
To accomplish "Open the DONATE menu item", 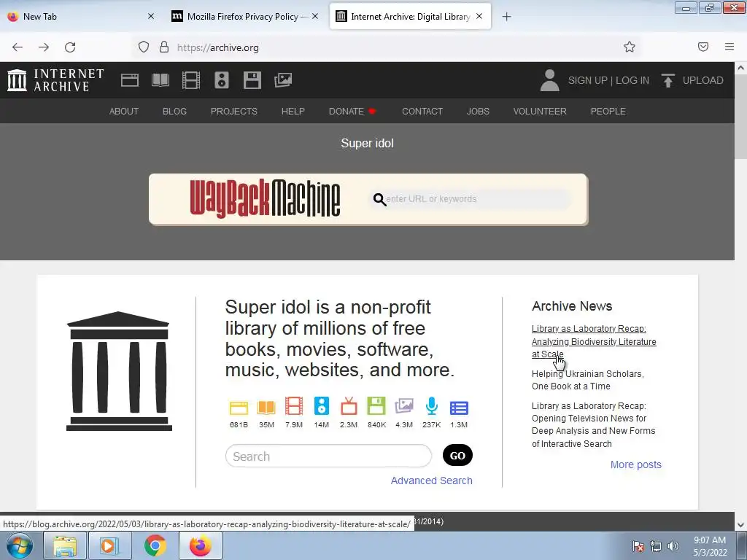I will (x=352, y=111).
